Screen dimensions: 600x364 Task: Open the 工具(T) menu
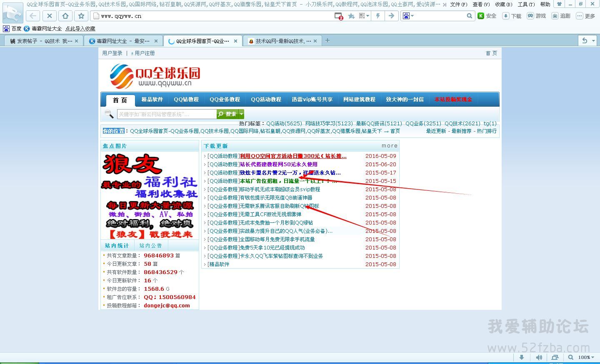526,5
